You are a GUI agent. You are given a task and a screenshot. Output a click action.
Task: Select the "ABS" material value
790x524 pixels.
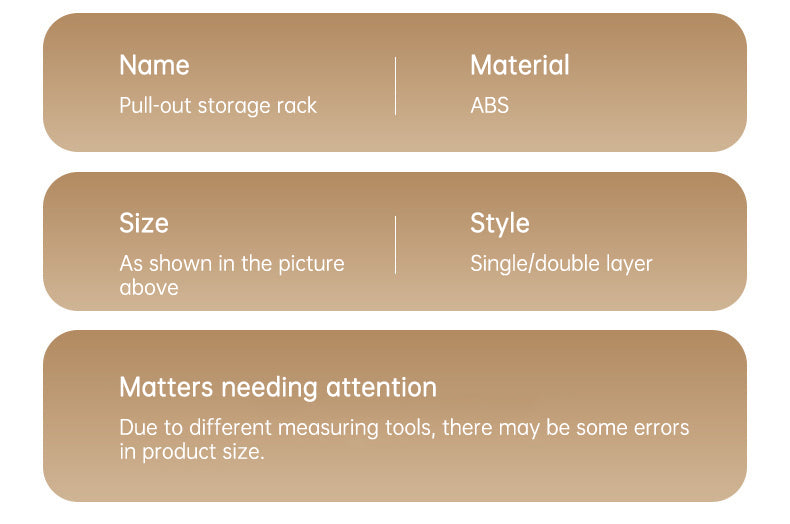[490, 105]
